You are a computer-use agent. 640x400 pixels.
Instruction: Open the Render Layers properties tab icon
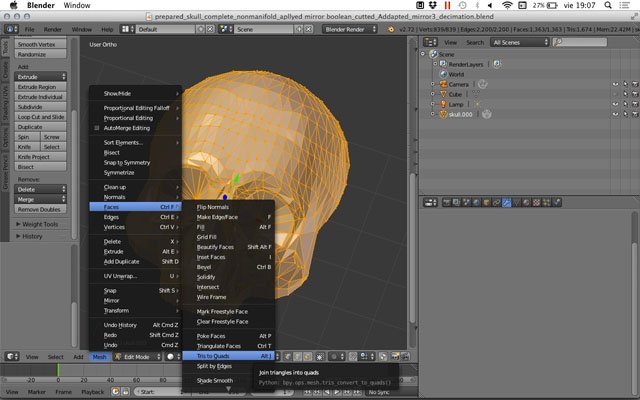point(456,202)
